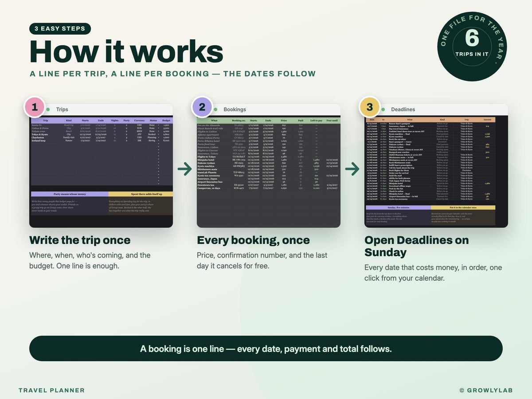532x399 pixels.
Task: Click the 'Booking no.' header in Bookings
Action: (x=238, y=120)
